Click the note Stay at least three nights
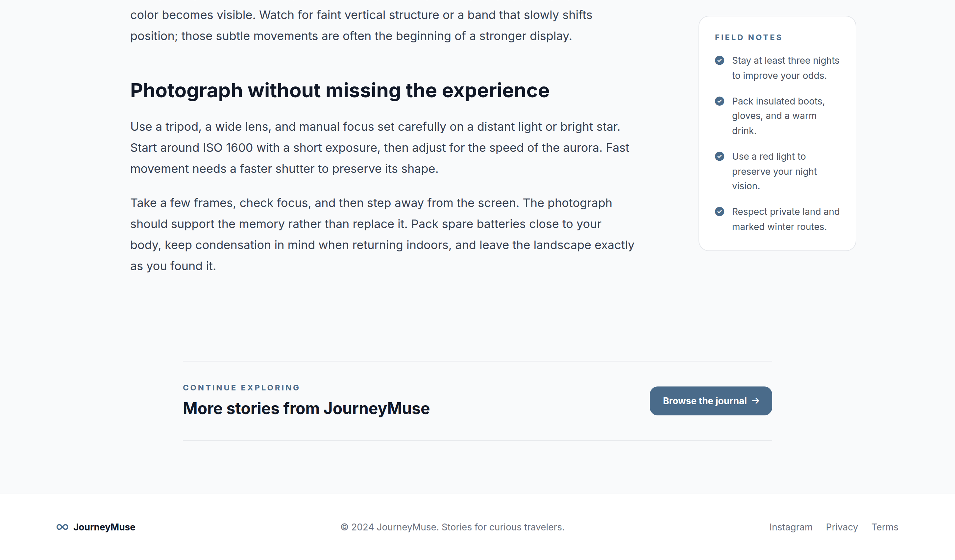 pos(785,68)
